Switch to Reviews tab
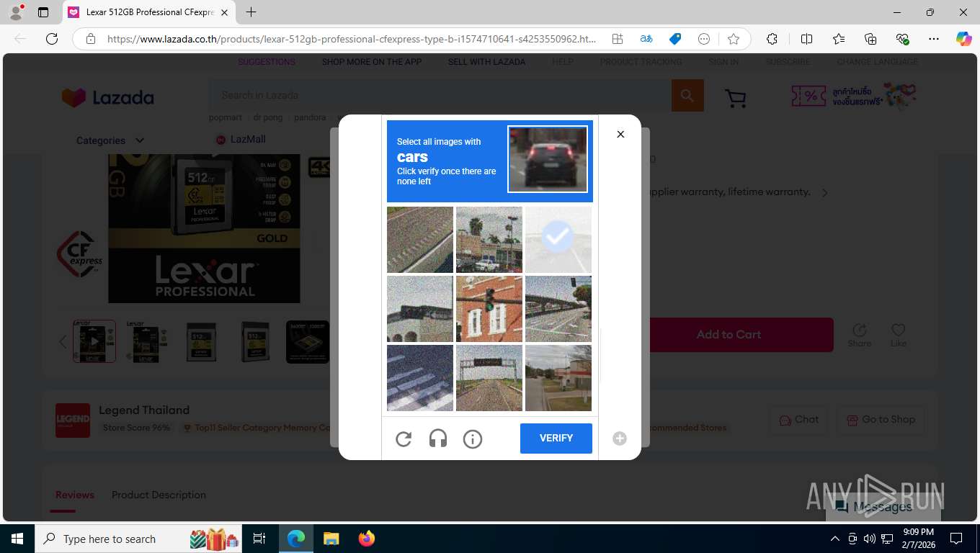This screenshot has height=553, width=980. 75,495
